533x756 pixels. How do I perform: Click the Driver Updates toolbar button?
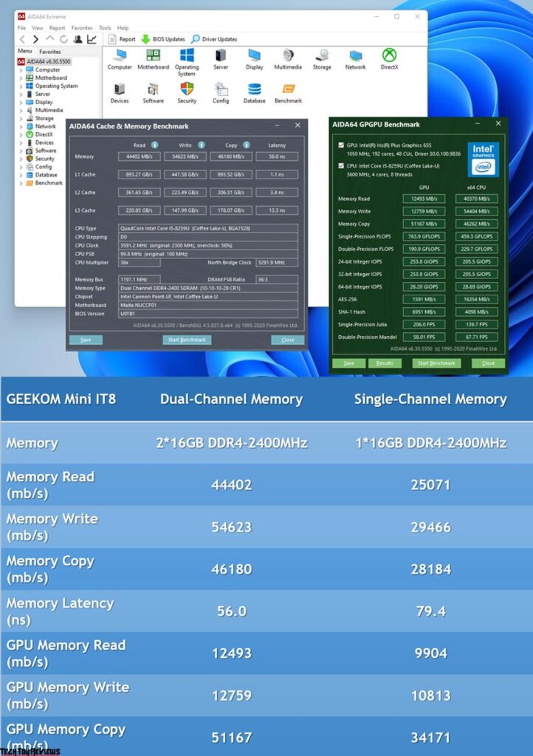[214, 39]
